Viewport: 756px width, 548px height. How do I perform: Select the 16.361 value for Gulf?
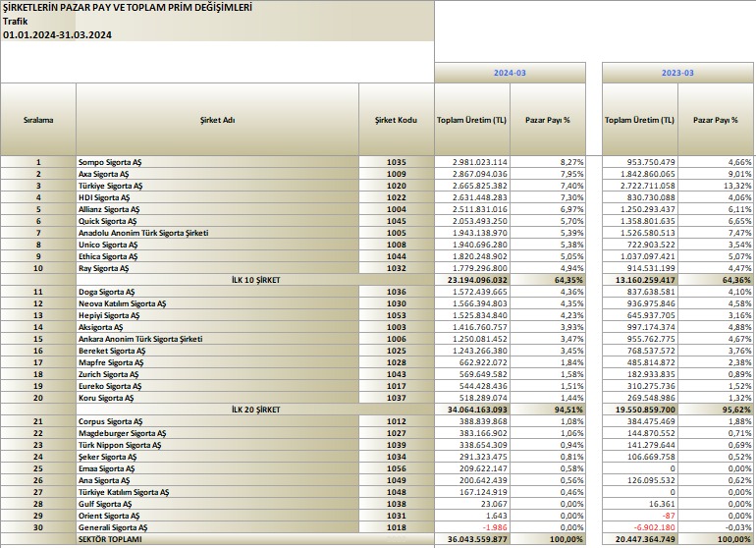640,504
